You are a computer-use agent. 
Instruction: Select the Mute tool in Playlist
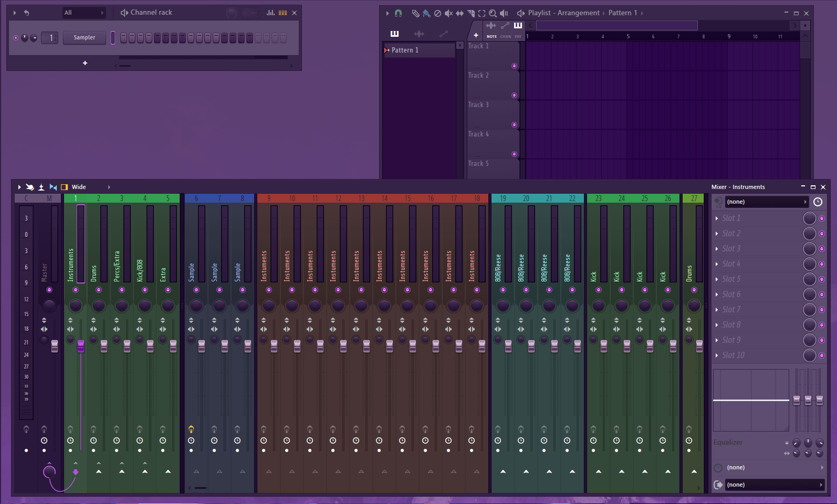point(448,13)
